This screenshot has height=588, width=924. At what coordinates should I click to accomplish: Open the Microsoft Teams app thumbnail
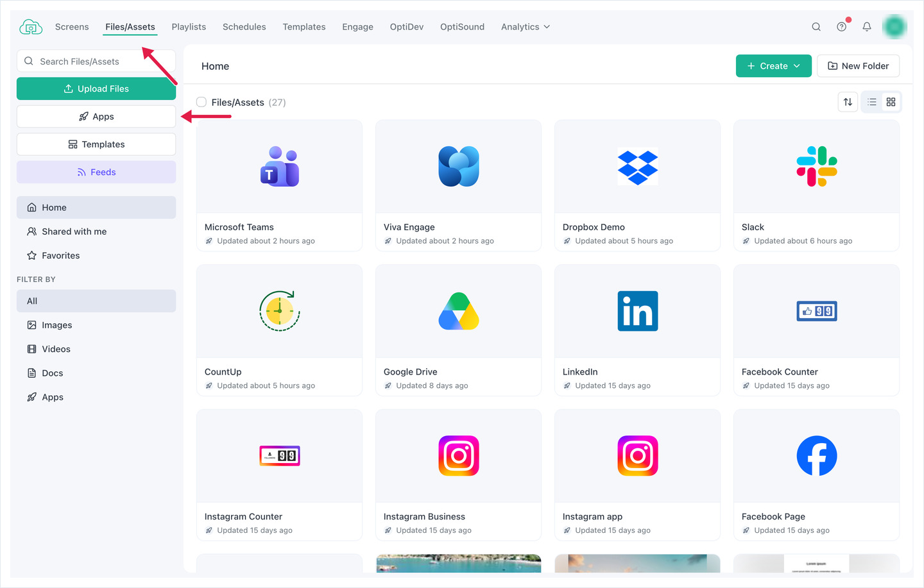(279, 167)
